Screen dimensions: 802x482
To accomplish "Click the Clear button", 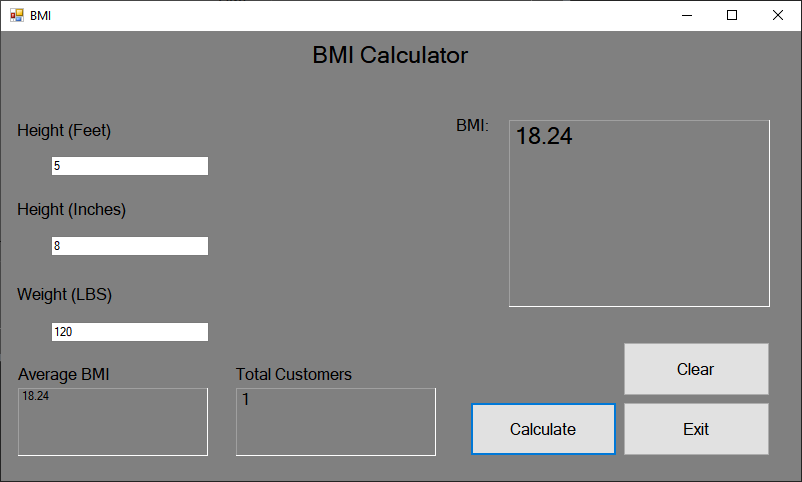I will 696,369.
